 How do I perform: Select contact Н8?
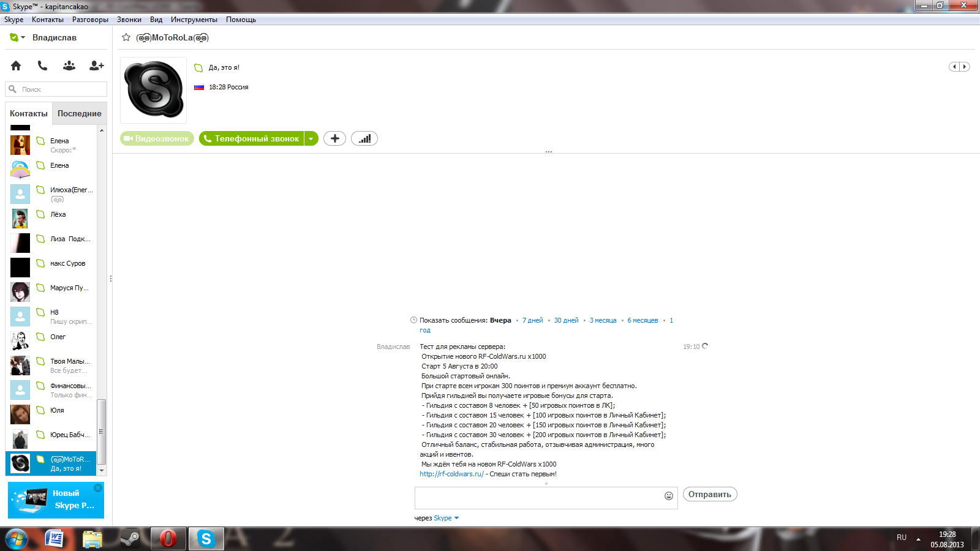(x=51, y=317)
